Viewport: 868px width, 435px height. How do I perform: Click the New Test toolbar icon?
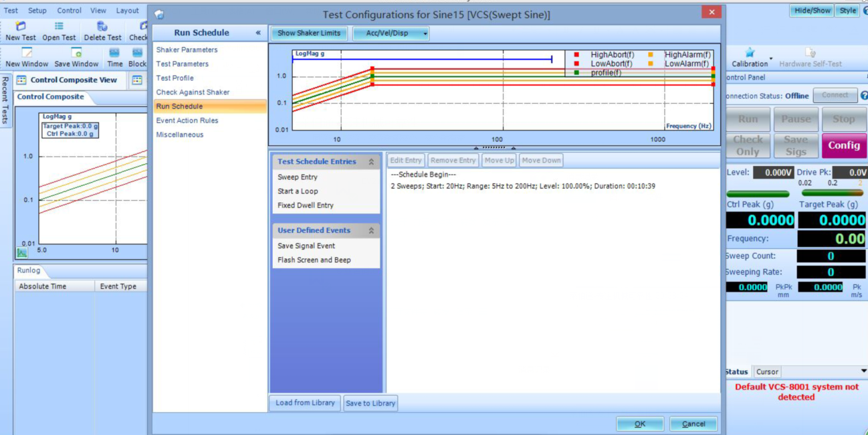21,26
